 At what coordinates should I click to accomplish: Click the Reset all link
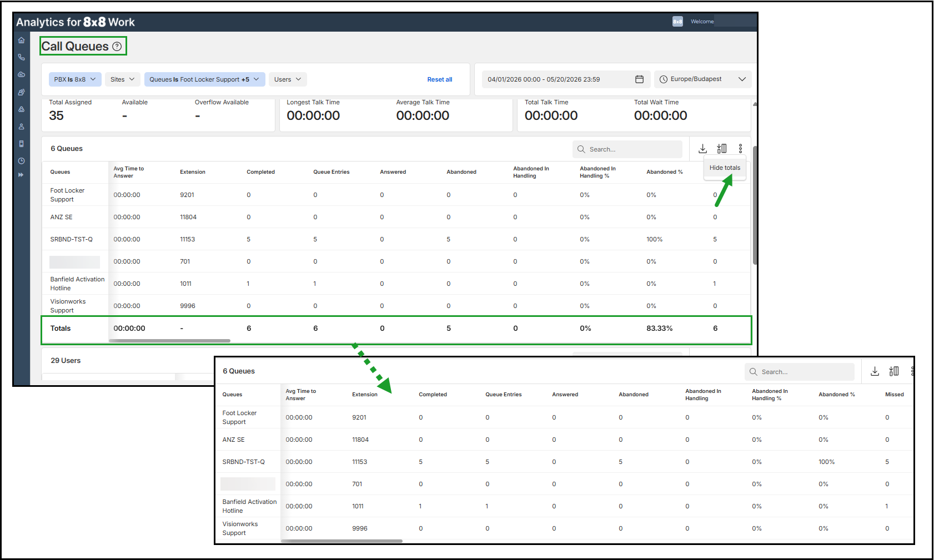[x=440, y=79]
